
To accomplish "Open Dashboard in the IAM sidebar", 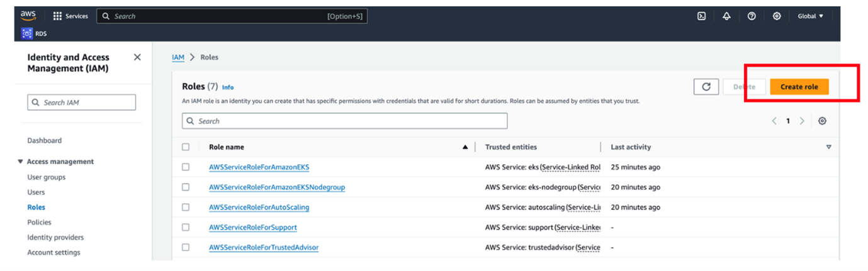I will (44, 141).
